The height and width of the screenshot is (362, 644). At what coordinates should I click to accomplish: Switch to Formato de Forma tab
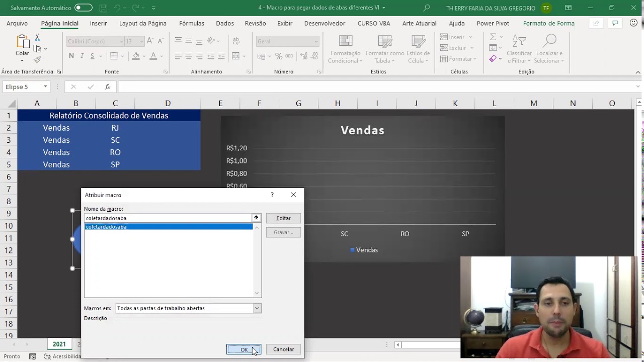click(548, 24)
